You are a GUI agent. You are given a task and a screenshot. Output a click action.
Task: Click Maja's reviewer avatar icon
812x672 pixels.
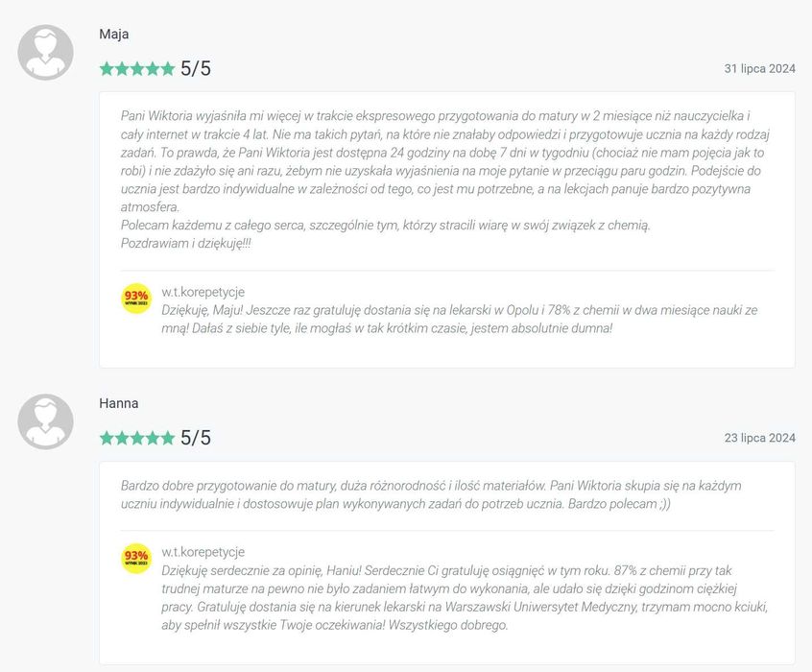click(45, 52)
